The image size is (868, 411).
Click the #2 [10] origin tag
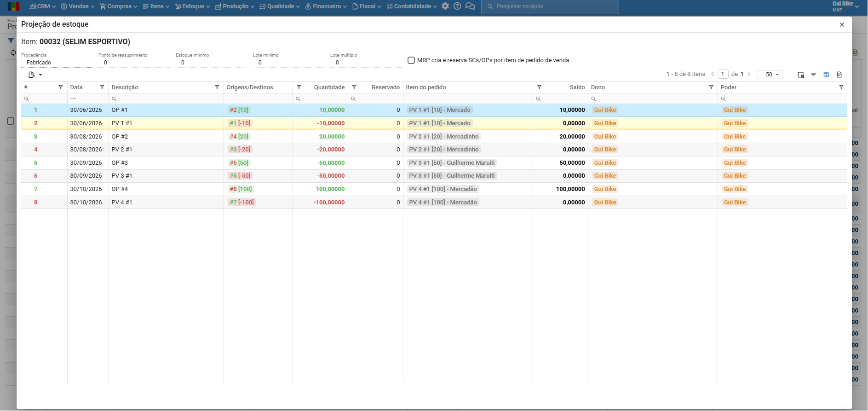[x=239, y=110]
